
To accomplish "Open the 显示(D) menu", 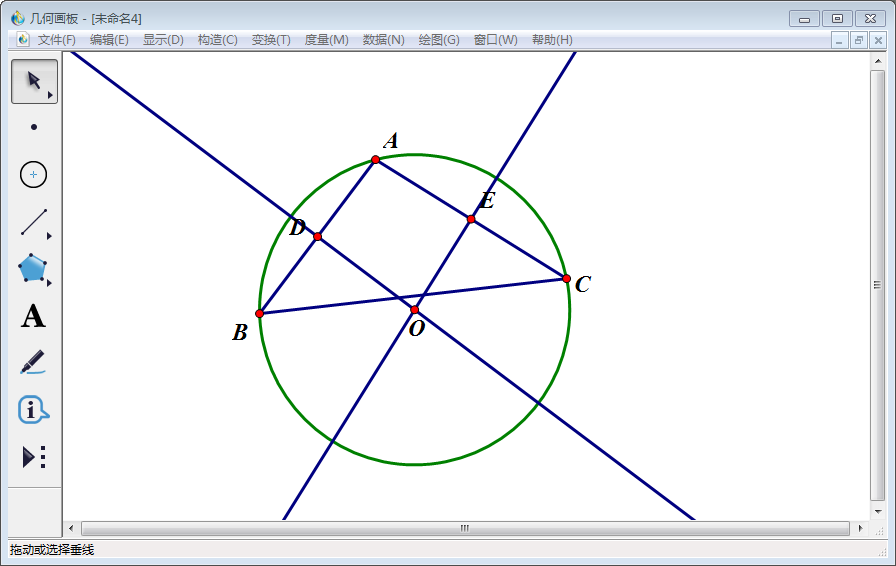I will point(163,40).
